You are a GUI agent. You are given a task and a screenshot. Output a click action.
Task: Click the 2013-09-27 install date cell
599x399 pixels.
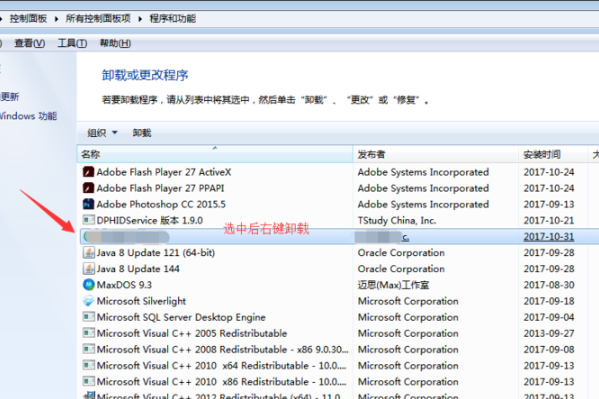tap(549, 333)
